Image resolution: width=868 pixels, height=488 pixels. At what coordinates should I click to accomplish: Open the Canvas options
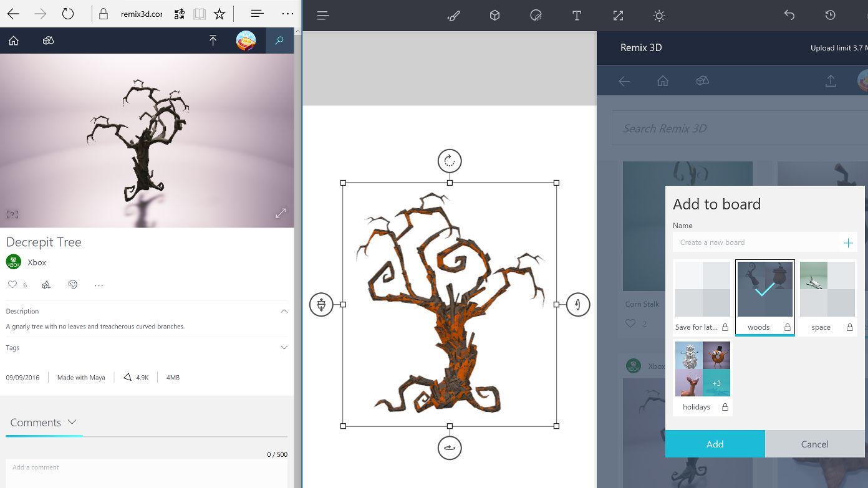pyautogui.click(x=618, y=15)
